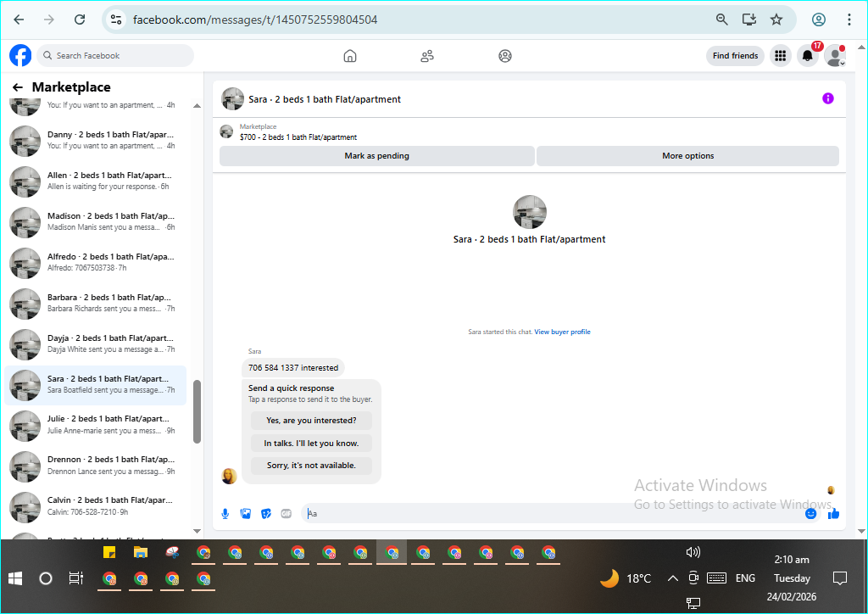Click the Find friends button
Screen dimensions: 868x614
tap(735, 55)
